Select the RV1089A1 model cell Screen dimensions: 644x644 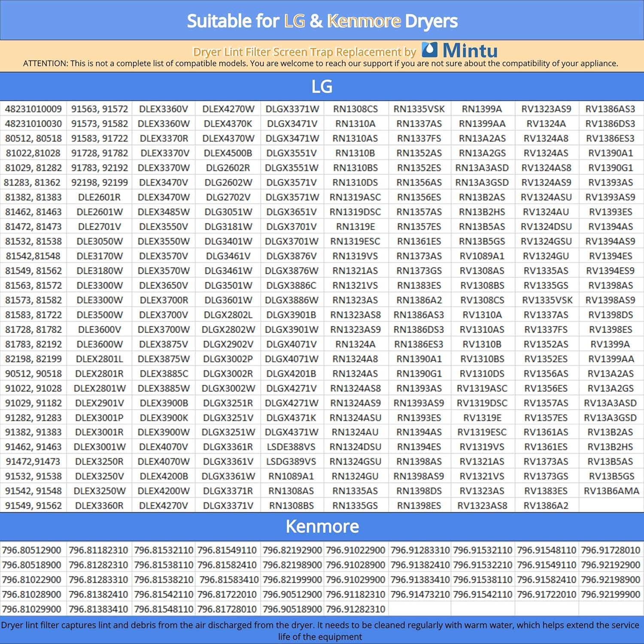482,256
